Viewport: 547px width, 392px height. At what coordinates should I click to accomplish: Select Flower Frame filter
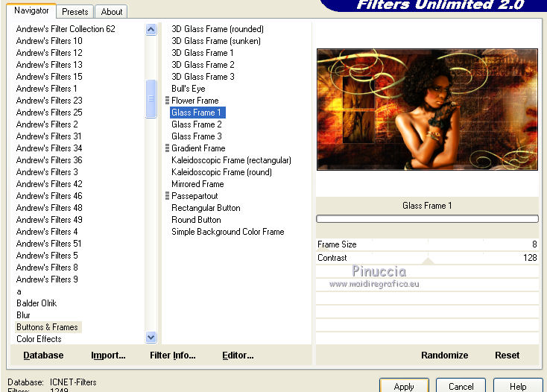195,101
